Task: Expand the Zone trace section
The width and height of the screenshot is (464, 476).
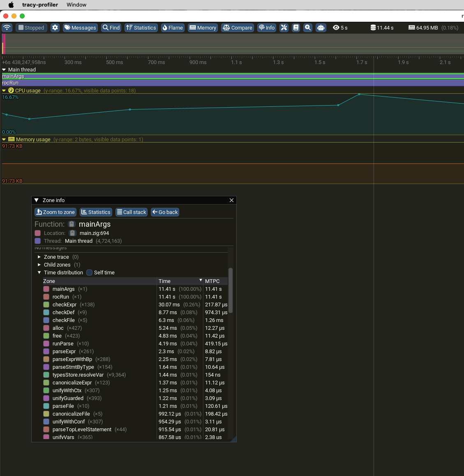Action: pos(39,257)
